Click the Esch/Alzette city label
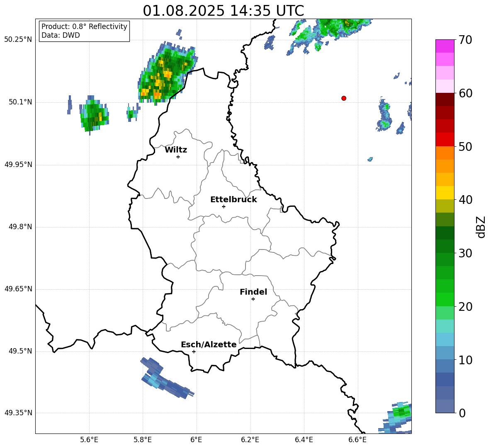Image resolution: width=491 pixels, height=448 pixels. click(x=209, y=344)
